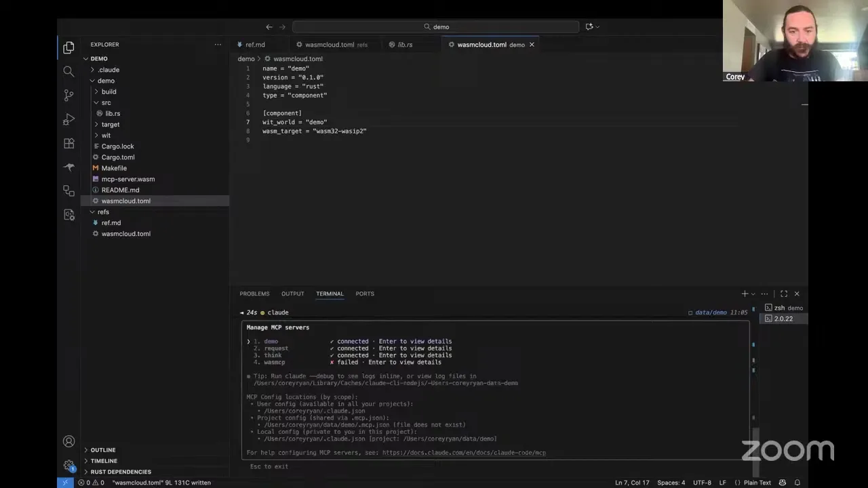Change file encoding via UTF-8

702,483
